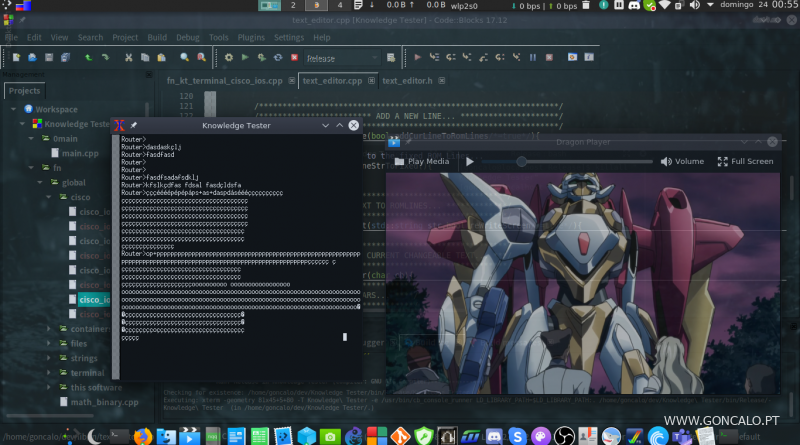The image size is (800, 445).
Task: Click the play triangle in Dragon Player
Action: point(470,161)
